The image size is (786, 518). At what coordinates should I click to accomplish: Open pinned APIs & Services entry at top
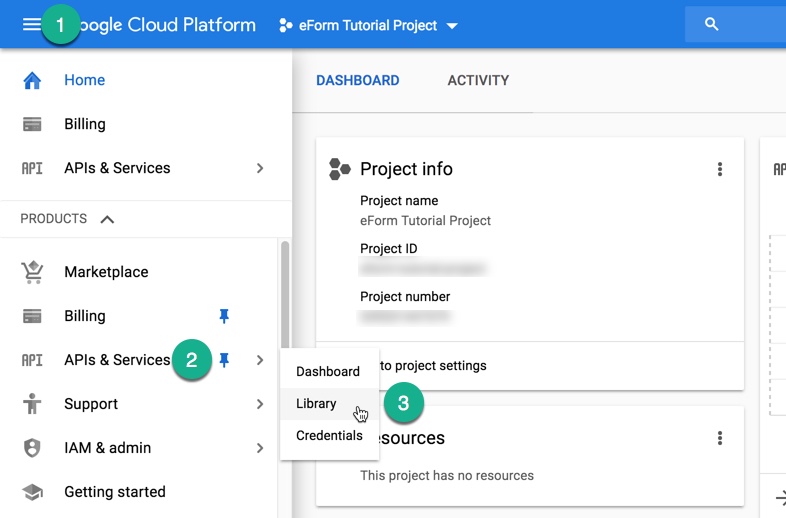tap(117, 168)
